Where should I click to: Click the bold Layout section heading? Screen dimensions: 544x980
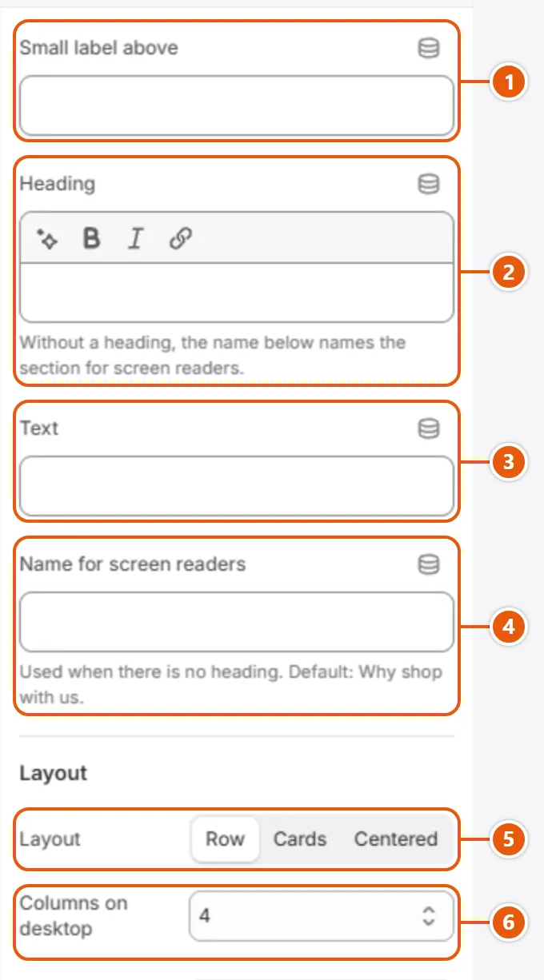tap(54, 774)
